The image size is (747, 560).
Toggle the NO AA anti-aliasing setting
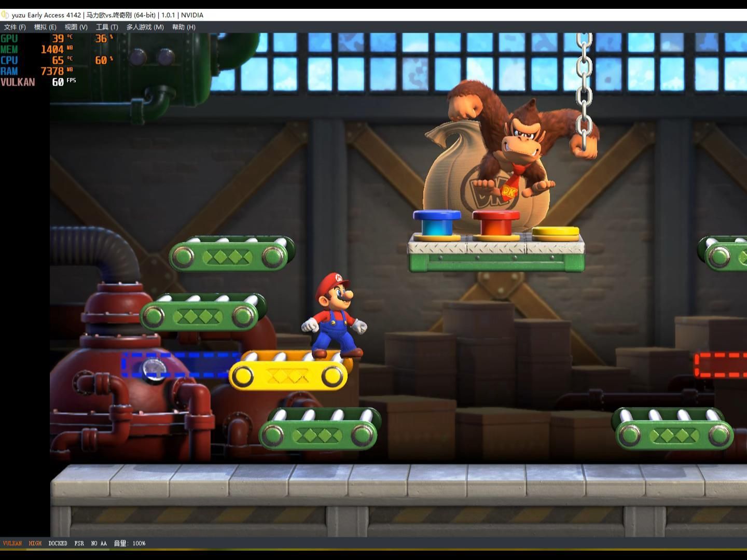[x=99, y=543]
